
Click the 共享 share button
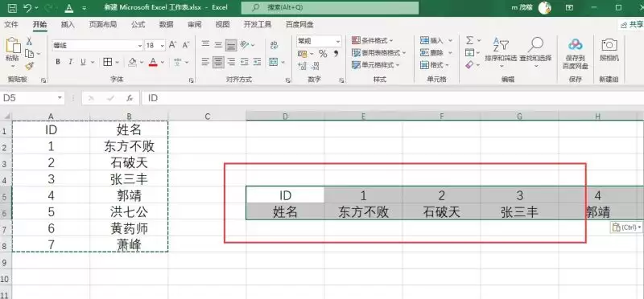click(x=632, y=25)
